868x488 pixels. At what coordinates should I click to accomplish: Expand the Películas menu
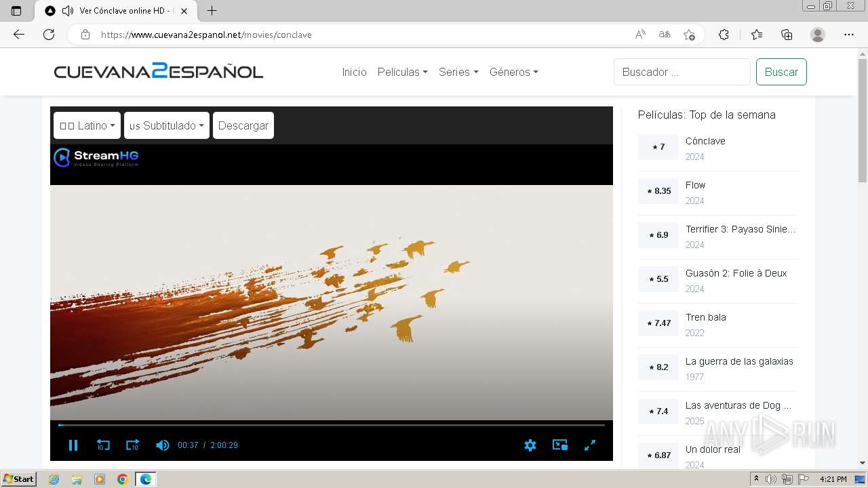[x=402, y=72]
